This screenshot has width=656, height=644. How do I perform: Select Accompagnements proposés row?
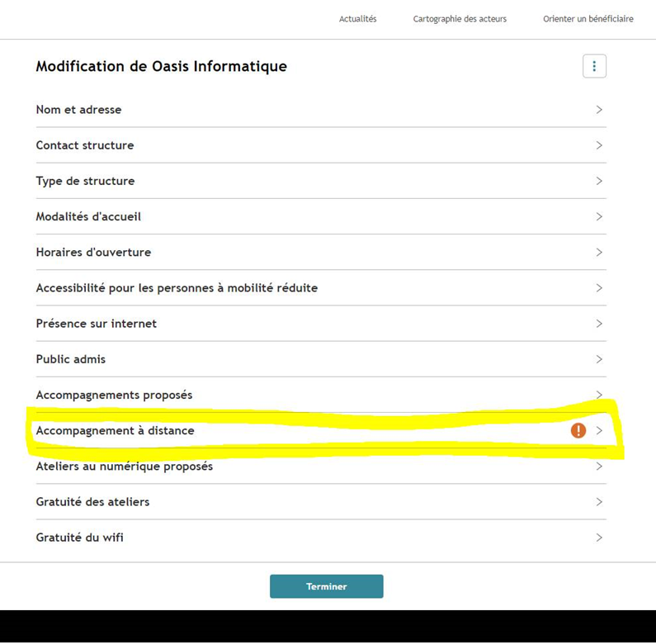pyautogui.click(x=321, y=395)
